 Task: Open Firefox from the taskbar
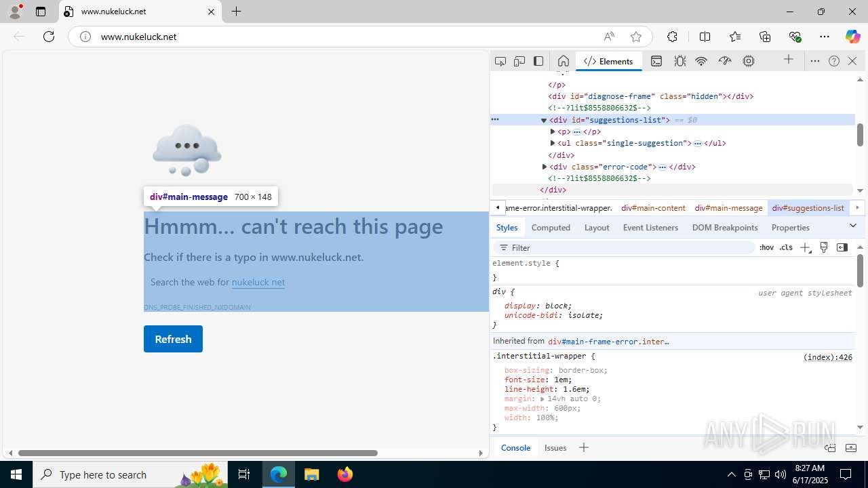click(x=345, y=474)
